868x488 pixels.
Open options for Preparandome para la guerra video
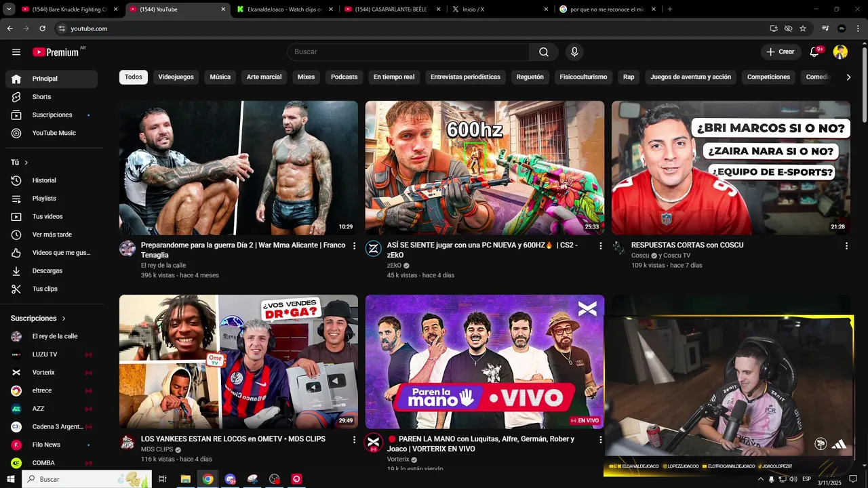point(354,246)
